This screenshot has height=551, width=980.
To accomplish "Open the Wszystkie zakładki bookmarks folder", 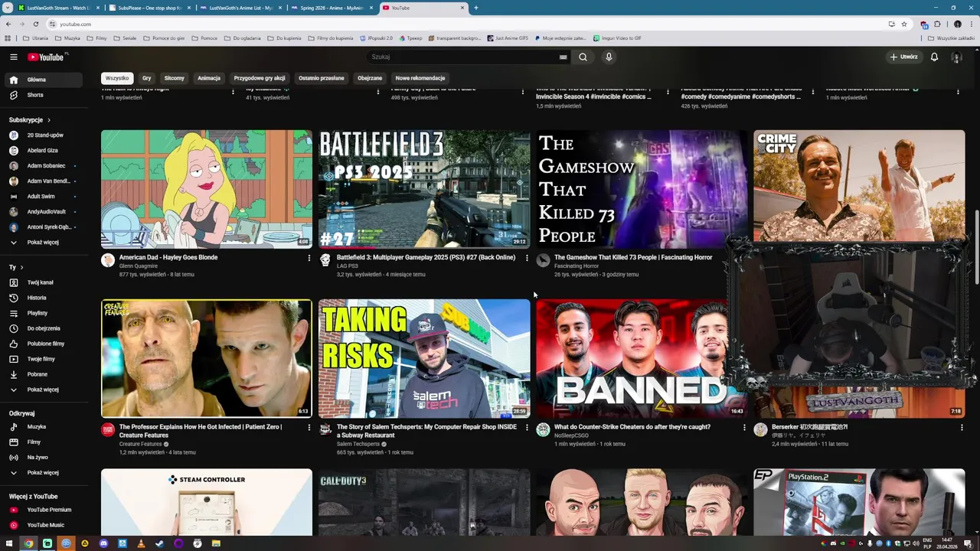I will pyautogui.click(x=951, y=38).
